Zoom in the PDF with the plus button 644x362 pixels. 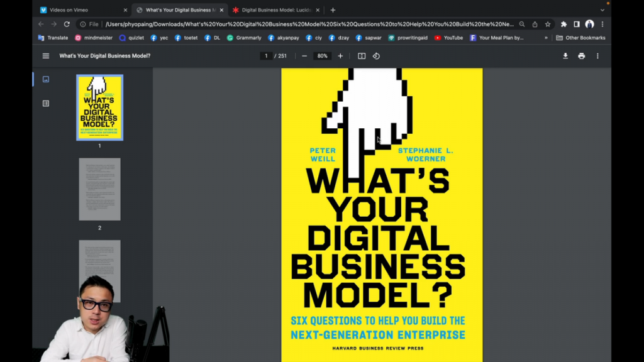click(340, 56)
